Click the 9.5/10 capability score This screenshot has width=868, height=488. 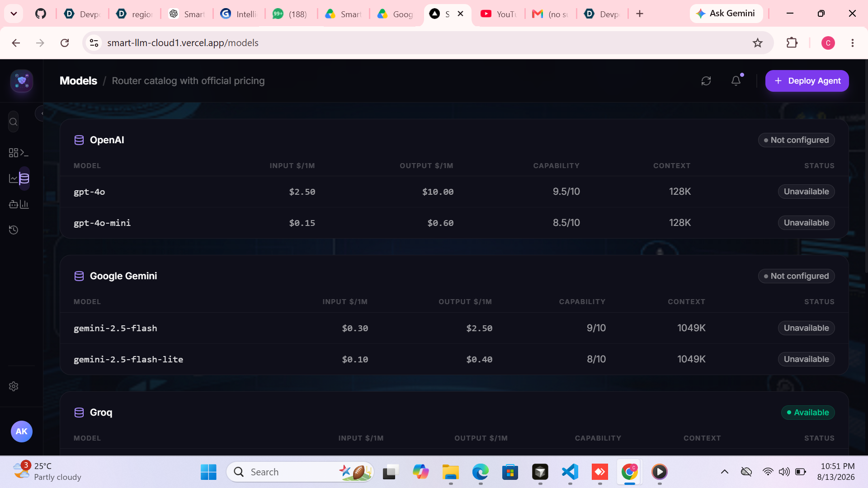pyautogui.click(x=566, y=192)
